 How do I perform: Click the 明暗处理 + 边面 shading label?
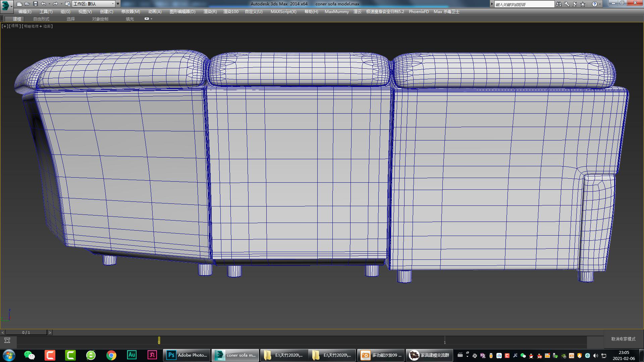tap(37, 26)
